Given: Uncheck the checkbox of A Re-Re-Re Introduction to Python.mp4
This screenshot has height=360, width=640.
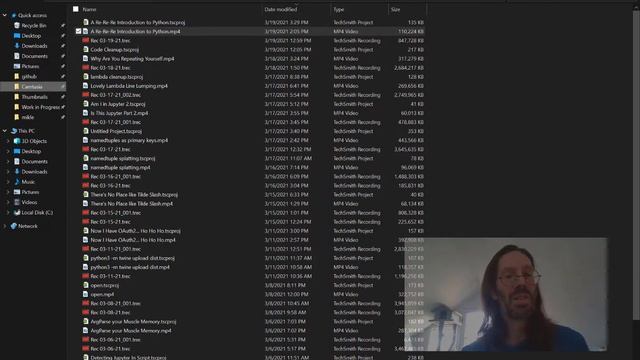Looking at the screenshot, I should pos(78,31).
